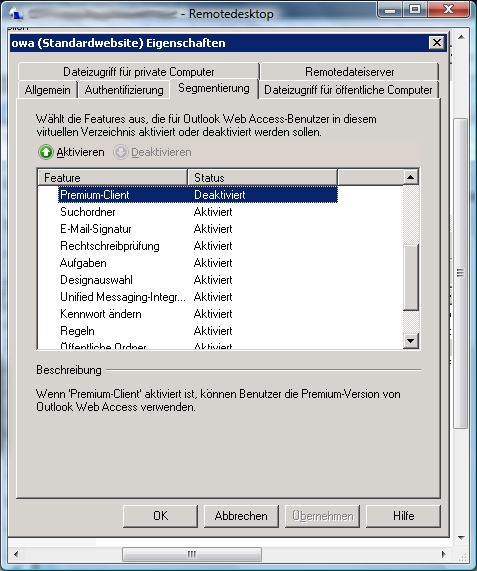
Task: Click the Abbrechen button
Action: pyautogui.click(x=241, y=516)
